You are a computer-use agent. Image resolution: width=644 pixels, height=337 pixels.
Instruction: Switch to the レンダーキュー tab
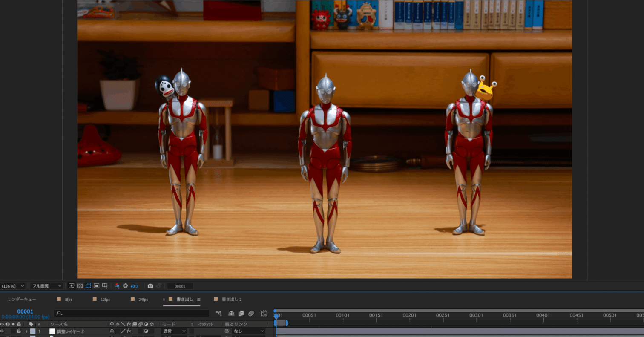point(22,300)
